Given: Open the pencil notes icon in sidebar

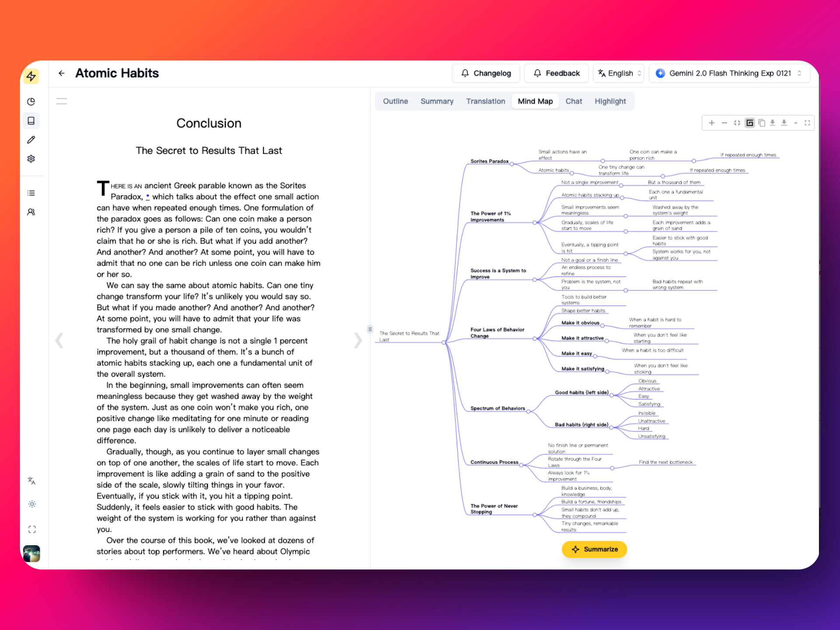Looking at the screenshot, I should point(31,140).
